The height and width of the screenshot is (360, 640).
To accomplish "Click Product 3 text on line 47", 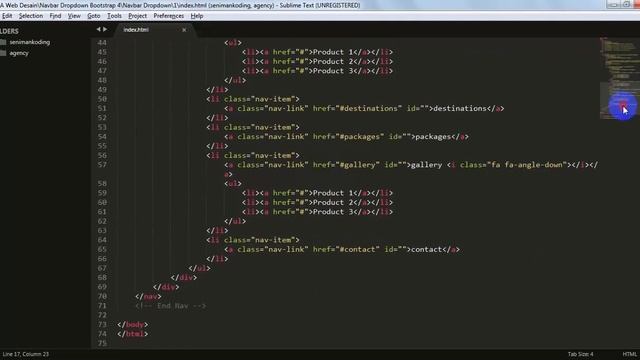I will [333, 71].
